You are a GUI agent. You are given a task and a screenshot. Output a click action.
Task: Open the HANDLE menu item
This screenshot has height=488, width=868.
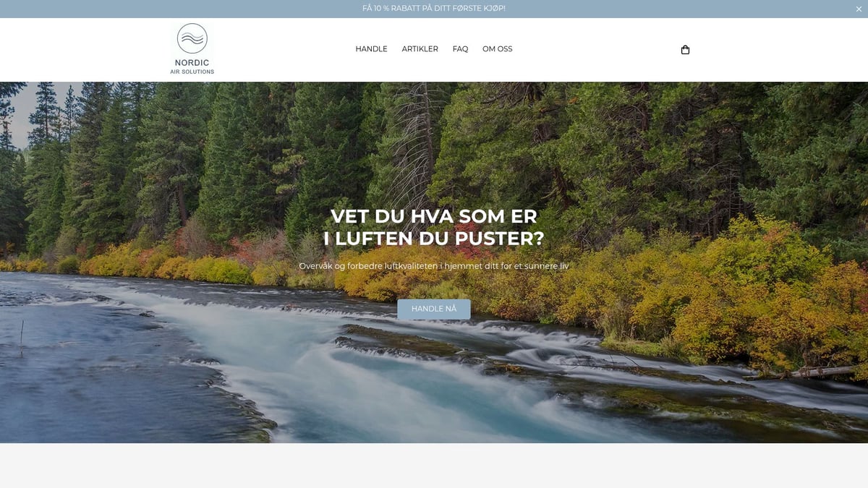click(x=371, y=49)
